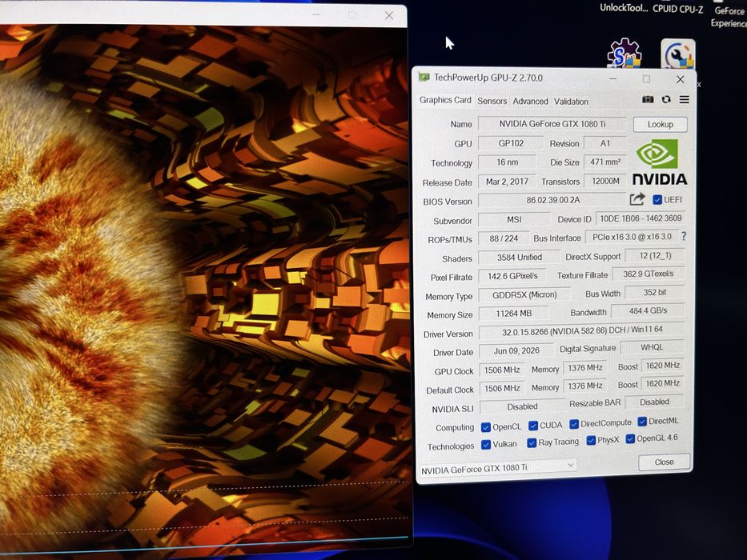Click the Driver Version field
The width and height of the screenshot is (747, 560).
[582, 330]
